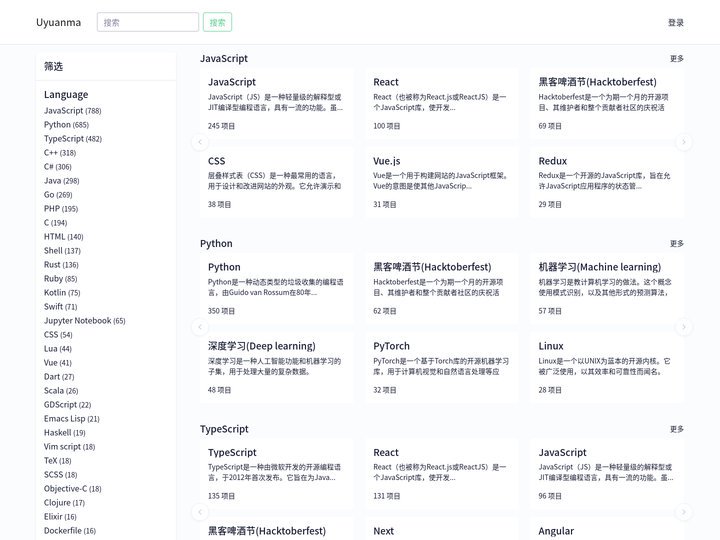
Task: Open the 深度学习 (Deep learning) card
Action: 277,367
